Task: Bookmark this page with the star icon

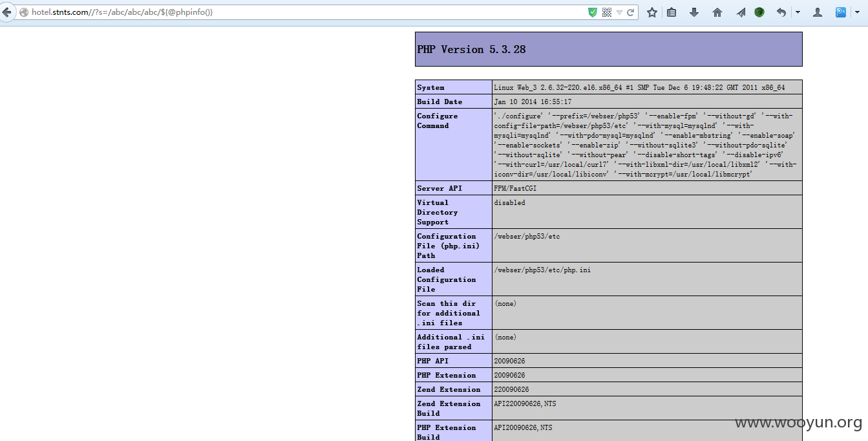Action: pos(652,12)
